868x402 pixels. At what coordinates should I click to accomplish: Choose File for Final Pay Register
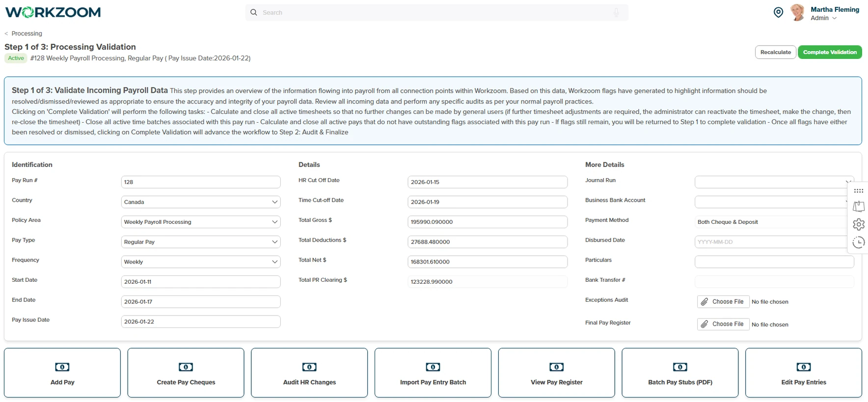723,324
